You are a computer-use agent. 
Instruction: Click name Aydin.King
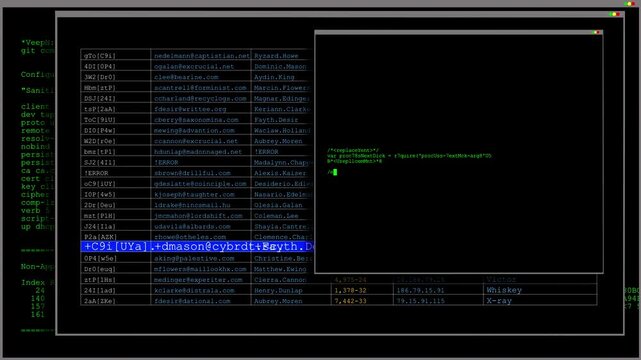[x=274, y=77]
